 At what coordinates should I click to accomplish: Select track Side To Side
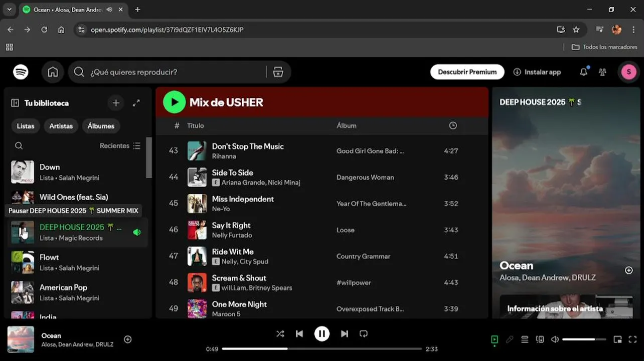[232, 172]
